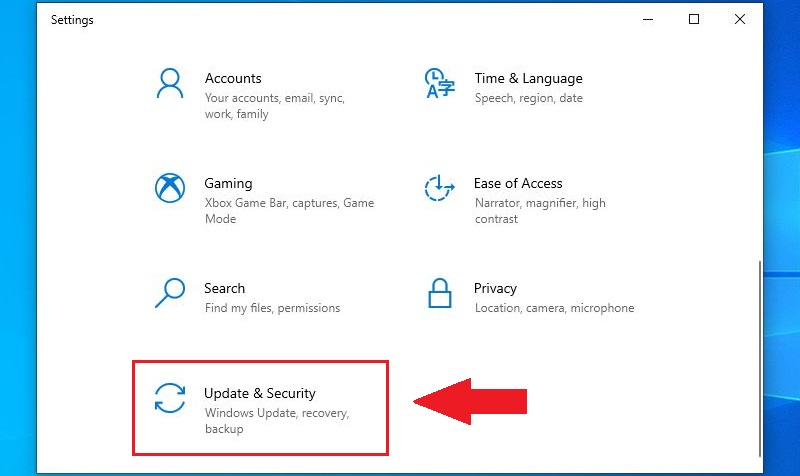Click the Ease of Access icon
This screenshot has height=476, width=800.
click(x=438, y=188)
